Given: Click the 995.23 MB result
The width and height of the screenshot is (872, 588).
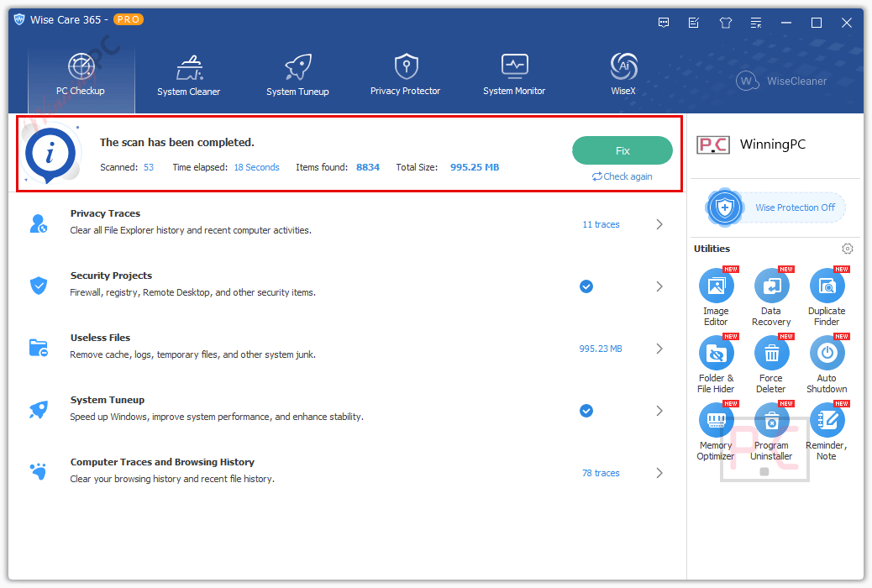Looking at the screenshot, I should pos(601,349).
